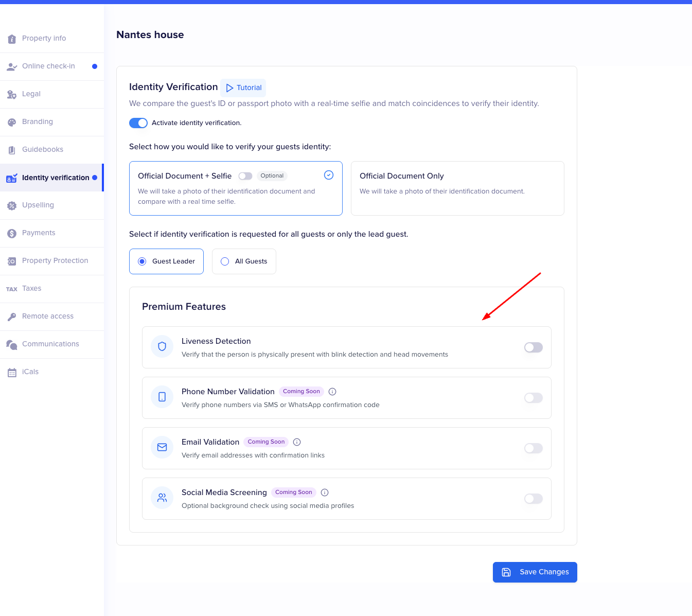The width and height of the screenshot is (692, 616).
Task: Toggle the Optional selfie switch
Action: 245,176
